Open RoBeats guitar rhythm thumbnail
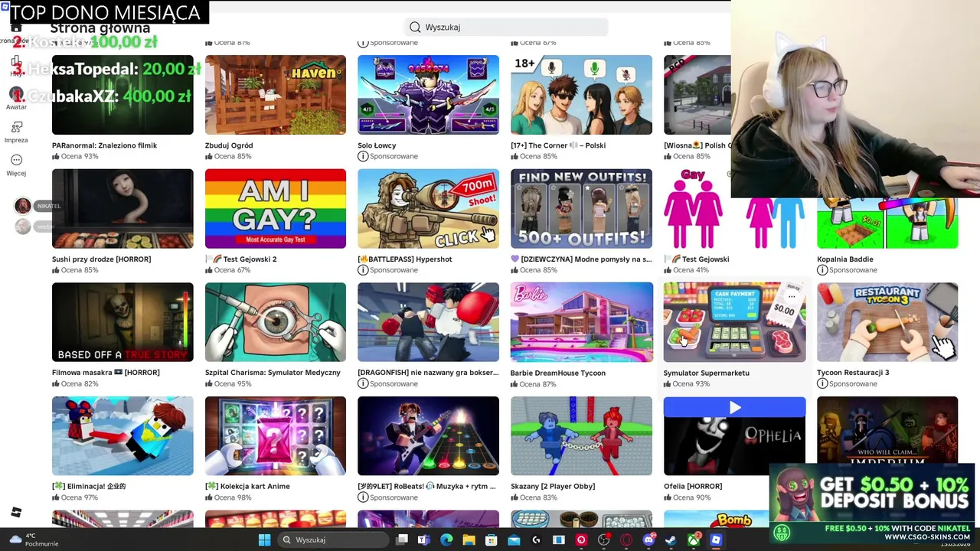This screenshot has width=980, height=551. (428, 436)
